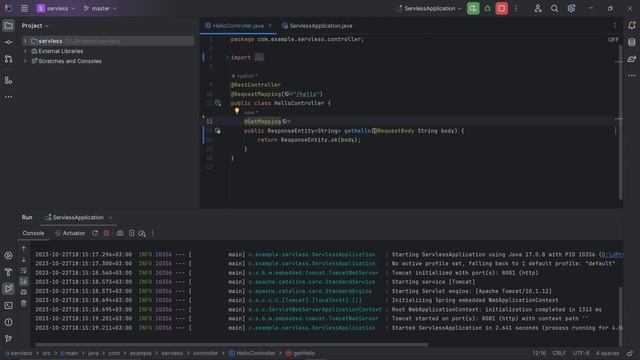The image size is (640, 360).
Task: Toggle the reader mode OFF indicator
Action: [613, 40]
